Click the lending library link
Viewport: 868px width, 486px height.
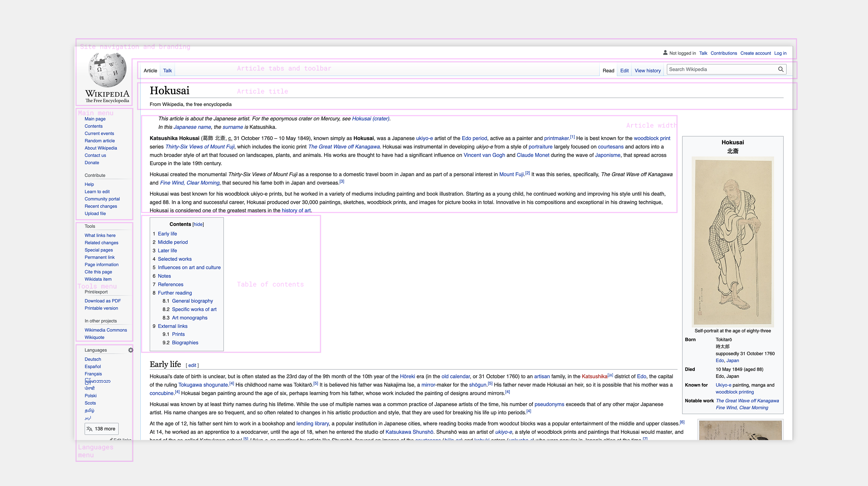[312, 424]
